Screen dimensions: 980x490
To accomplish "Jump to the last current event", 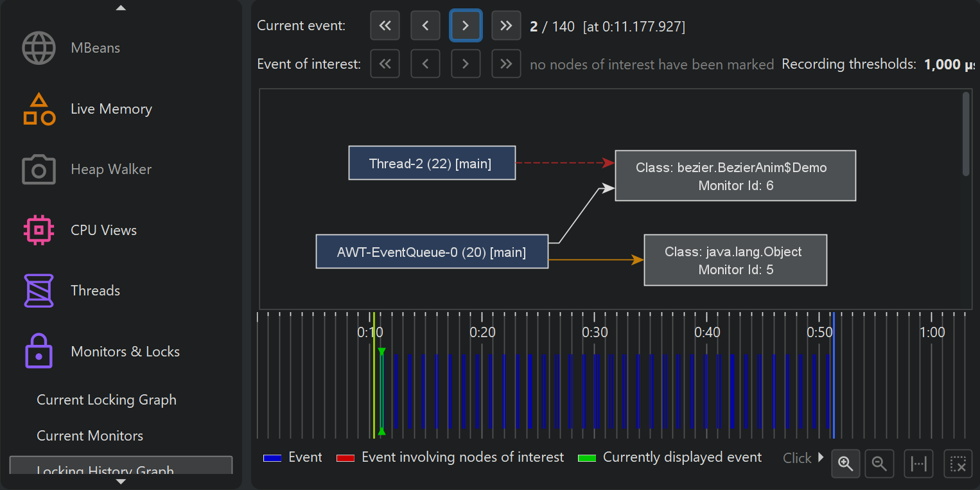I will point(506,26).
